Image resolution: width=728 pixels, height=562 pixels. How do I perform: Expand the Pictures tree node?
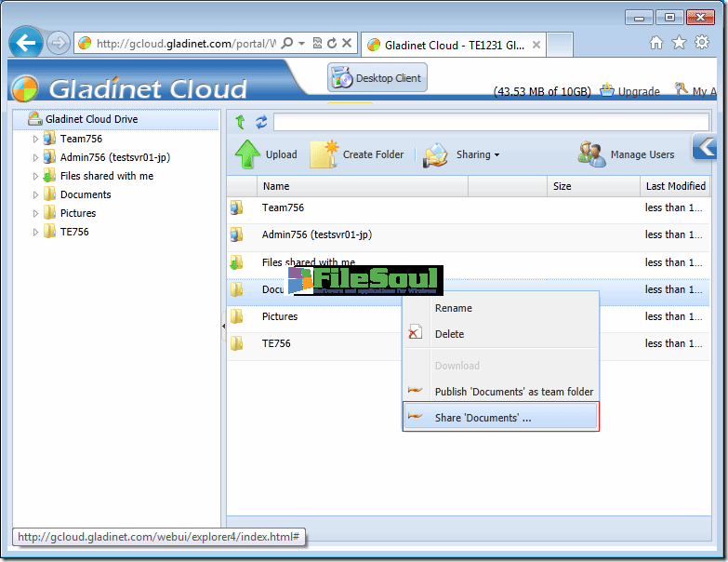click(x=36, y=213)
